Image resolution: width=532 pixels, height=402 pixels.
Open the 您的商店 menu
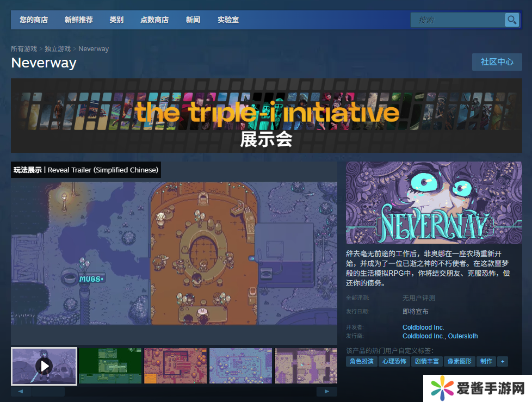click(34, 20)
